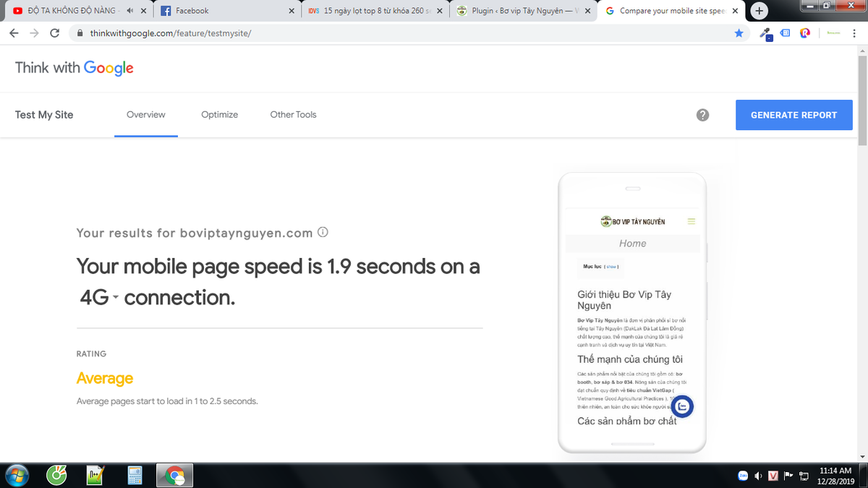Close the '15 ngày lọt top 8' tab

(x=440, y=11)
